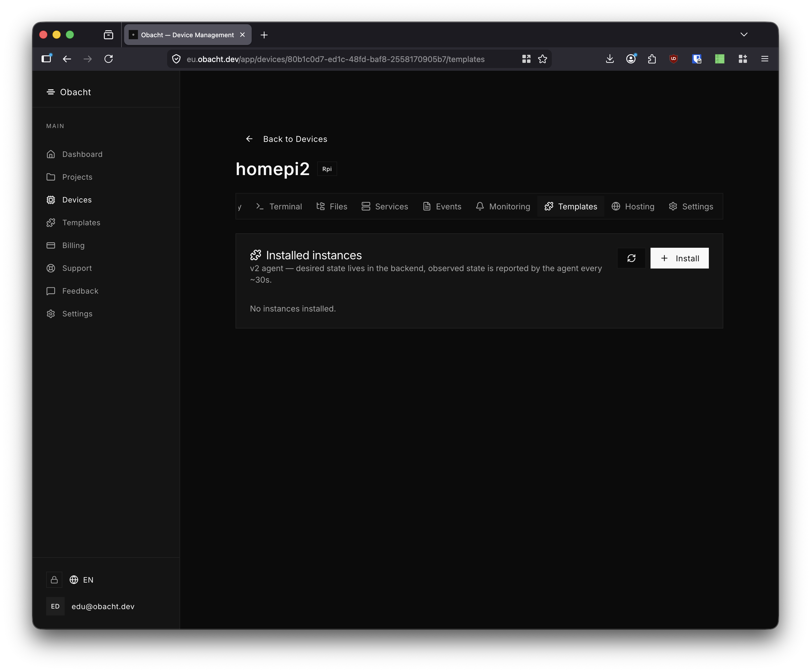Open the Dashboard page

click(x=74, y=154)
